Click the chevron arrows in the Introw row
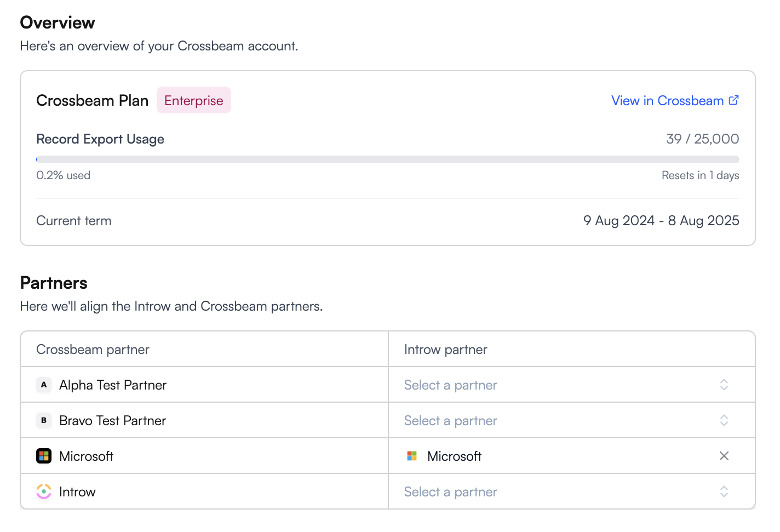This screenshot has height=532, width=780. tap(724, 492)
